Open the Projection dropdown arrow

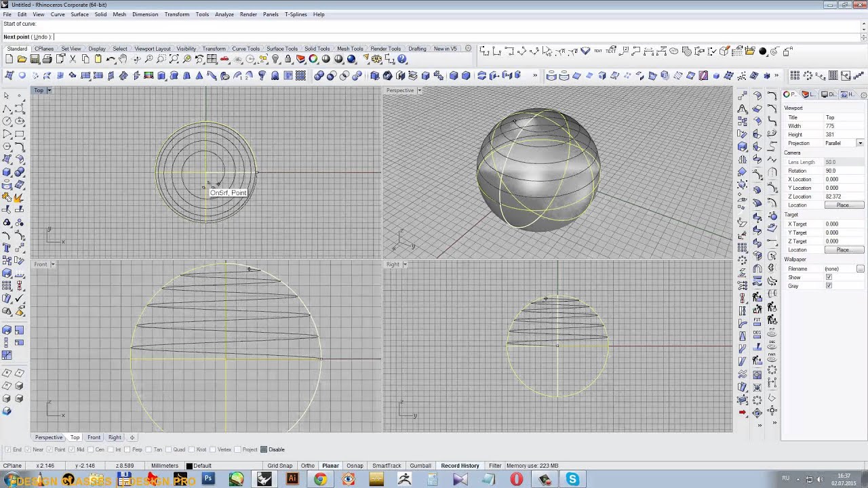[x=860, y=143]
